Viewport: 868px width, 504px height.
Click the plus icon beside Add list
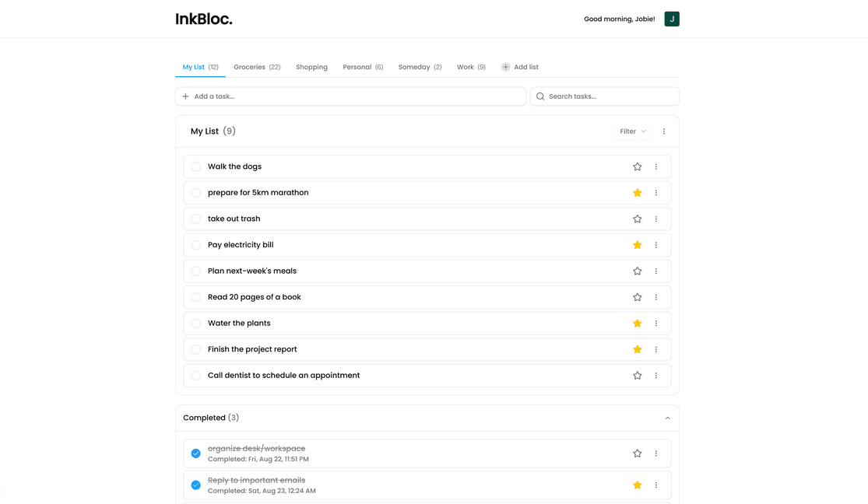505,67
